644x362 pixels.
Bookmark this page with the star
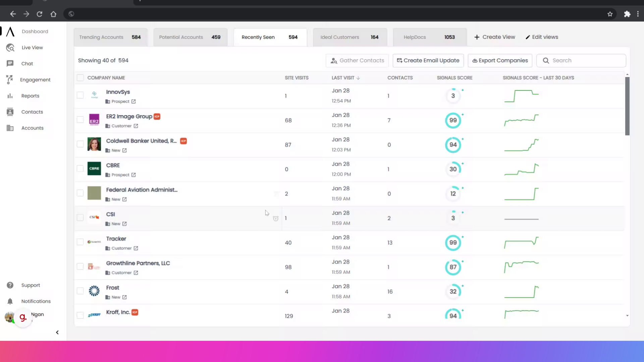(610, 14)
